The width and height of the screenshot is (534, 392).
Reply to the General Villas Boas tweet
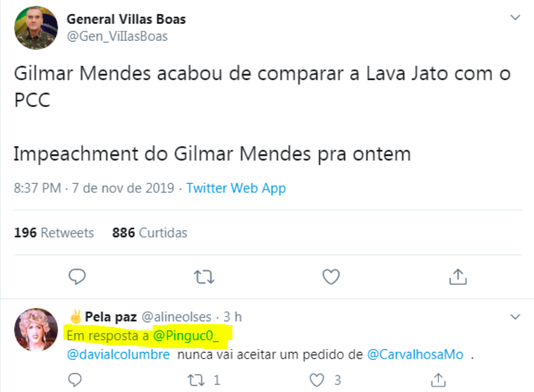click(x=77, y=276)
